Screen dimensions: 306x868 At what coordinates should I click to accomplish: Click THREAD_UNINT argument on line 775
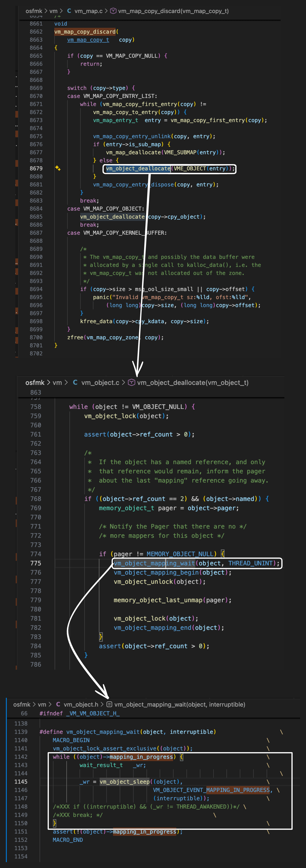250,563
